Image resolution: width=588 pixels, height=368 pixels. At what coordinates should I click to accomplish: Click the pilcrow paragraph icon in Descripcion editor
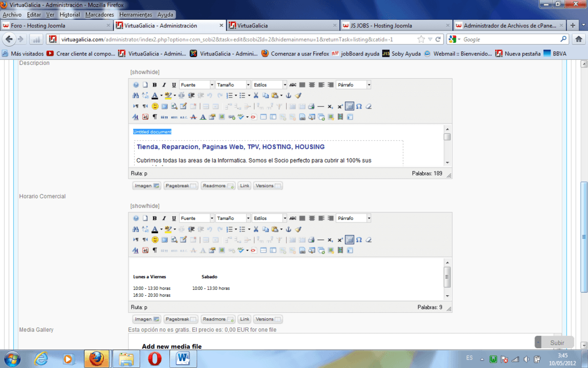(155, 117)
